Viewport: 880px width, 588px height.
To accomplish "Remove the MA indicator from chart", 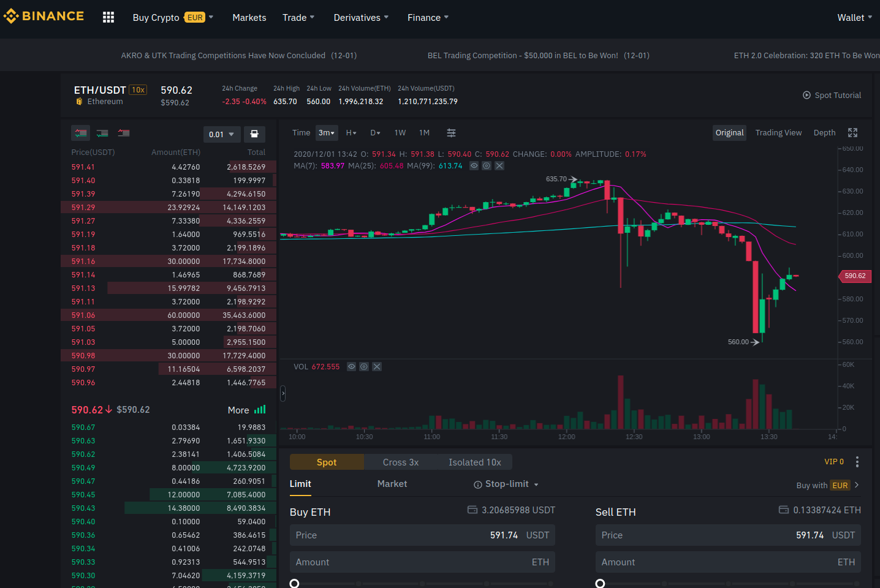I will 499,166.
